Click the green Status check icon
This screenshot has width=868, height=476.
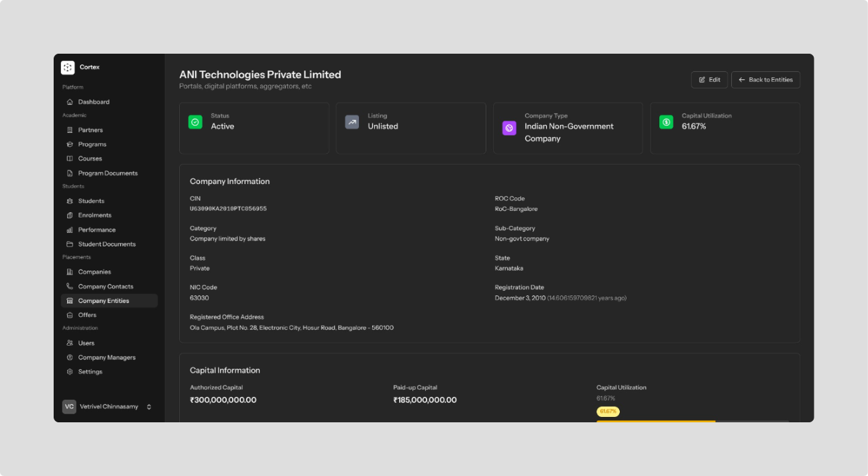tap(195, 122)
